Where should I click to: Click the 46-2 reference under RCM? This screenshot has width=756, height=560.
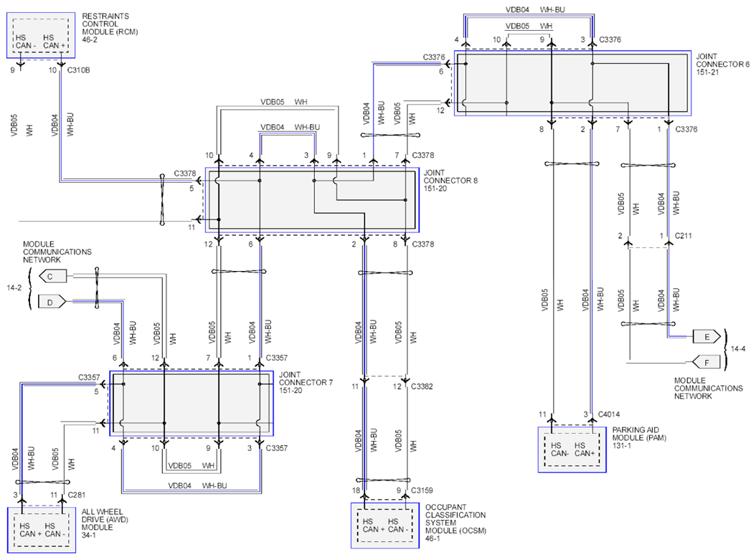click(x=90, y=39)
